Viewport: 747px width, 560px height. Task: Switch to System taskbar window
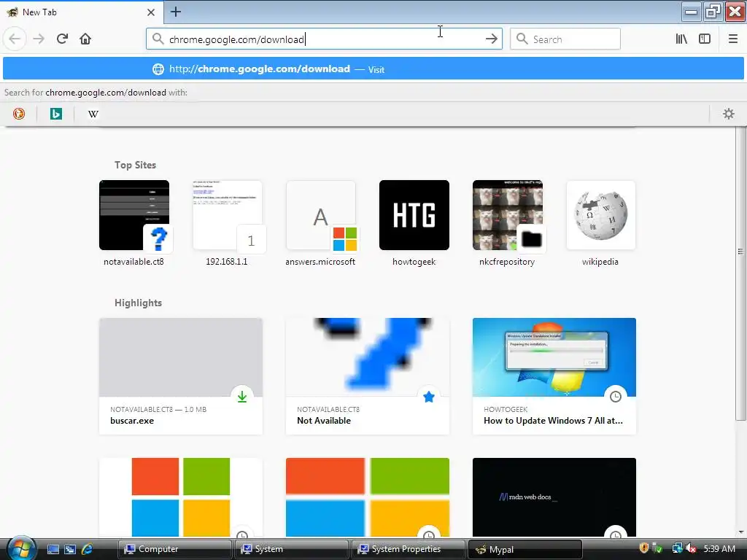click(292, 549)
